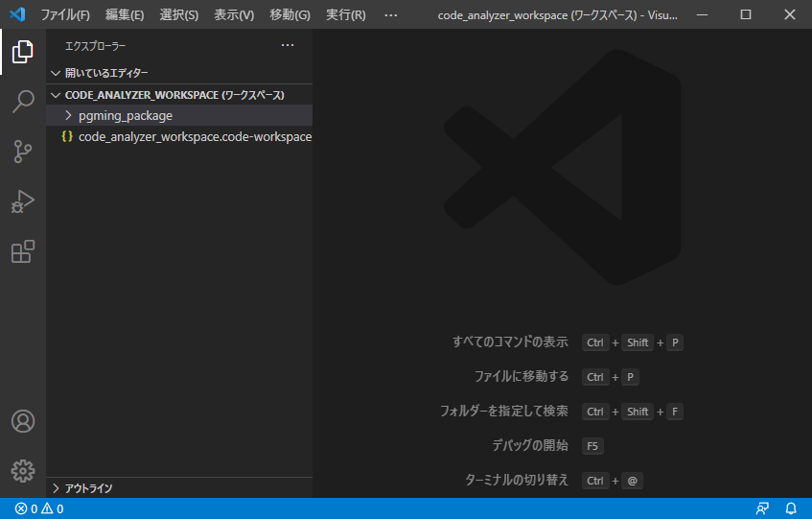Minimize the VS Code window

[x=702, y=14]
